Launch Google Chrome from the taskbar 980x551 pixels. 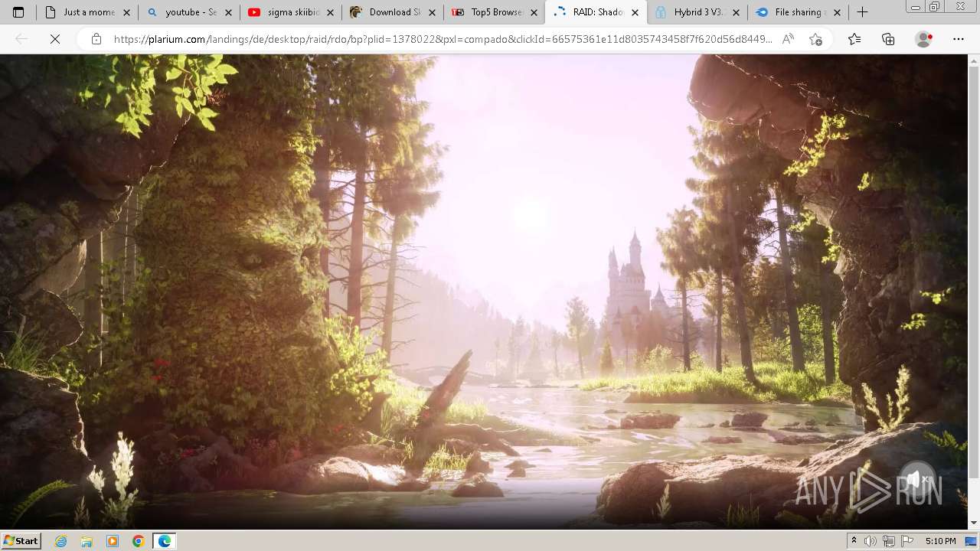pyautogui.click(x=139, y=541)
